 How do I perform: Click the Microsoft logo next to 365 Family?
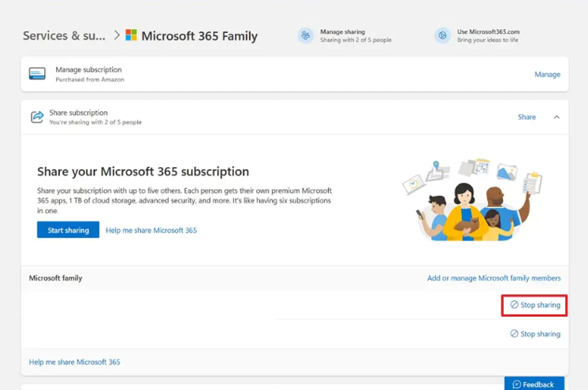131,35
